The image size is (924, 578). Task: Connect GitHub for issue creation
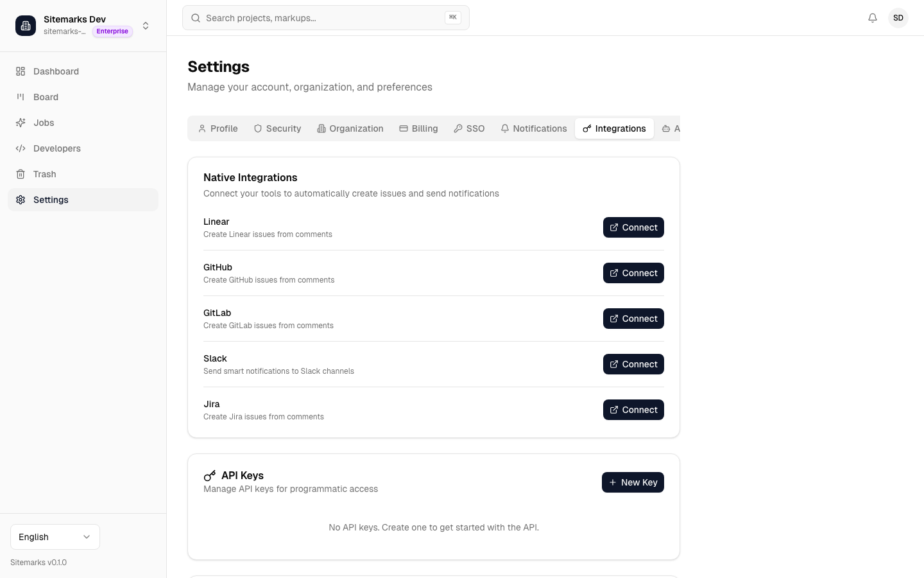click(x=633, y=273)
